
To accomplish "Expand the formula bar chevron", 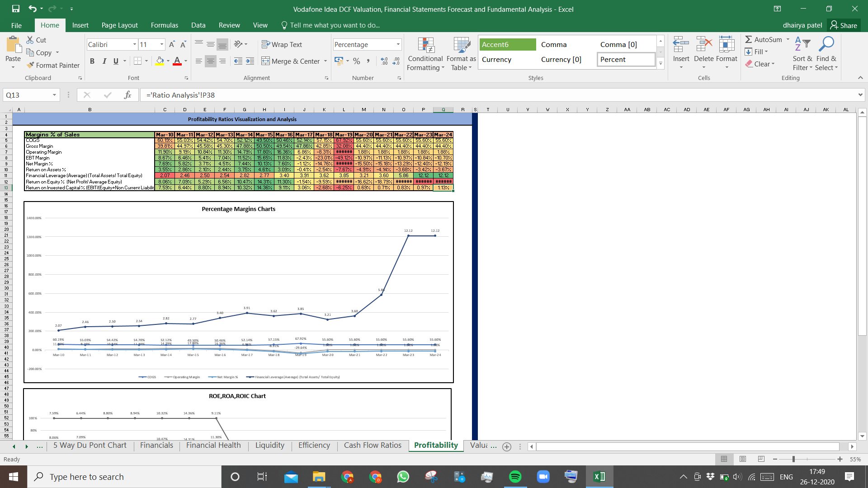I will (x=860, y=95).
